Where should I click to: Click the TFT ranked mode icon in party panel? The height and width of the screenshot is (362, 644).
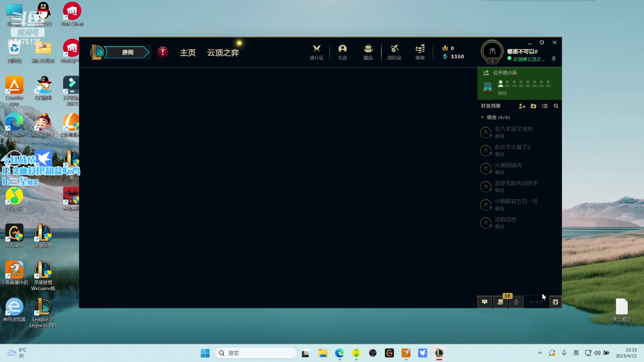[x=487, y=87]
